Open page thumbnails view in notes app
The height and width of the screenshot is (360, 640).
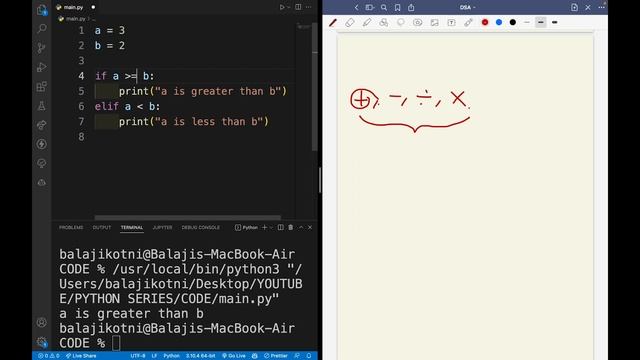click(x=370, y=7)
